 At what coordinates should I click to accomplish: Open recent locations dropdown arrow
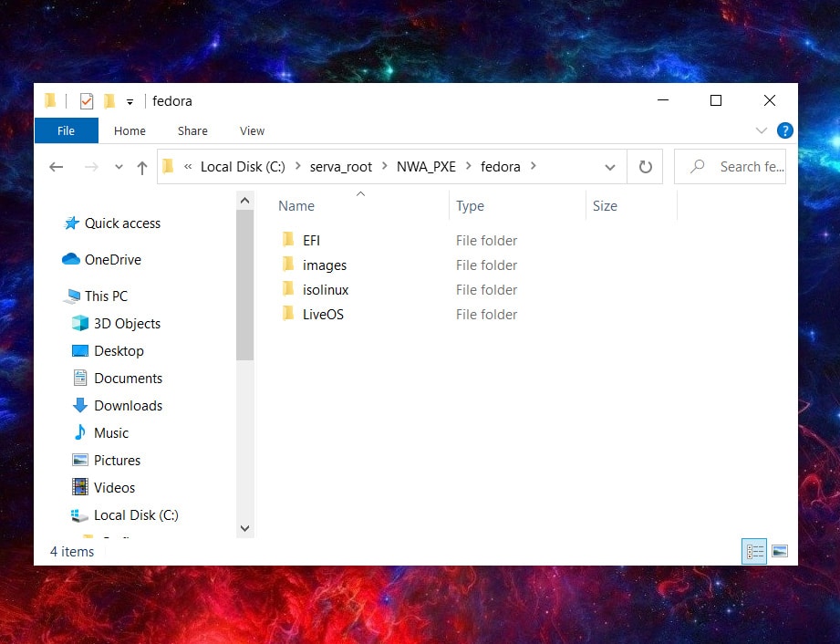(x=119, y=167)
